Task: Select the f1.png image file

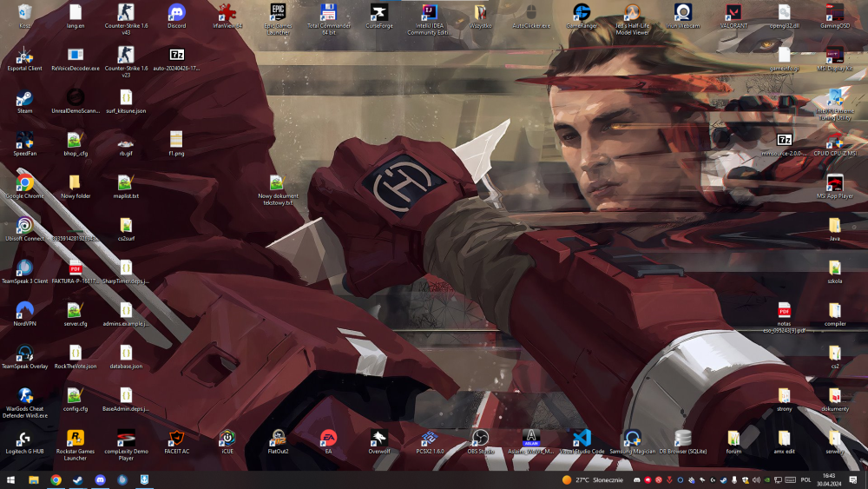Action: tap(176, 143)
